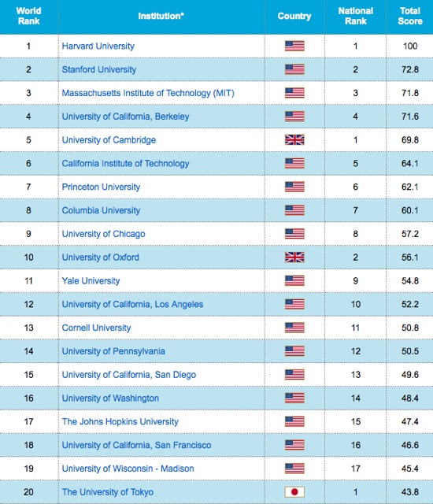Image resolution: width=433 pixels, height=504 pixels.
Task: Click California Institute of Technology link
Action: point(126,163)
